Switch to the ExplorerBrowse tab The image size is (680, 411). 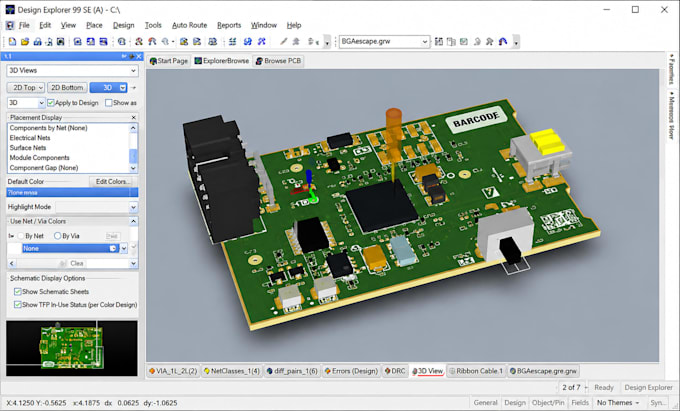click(222, 61)
